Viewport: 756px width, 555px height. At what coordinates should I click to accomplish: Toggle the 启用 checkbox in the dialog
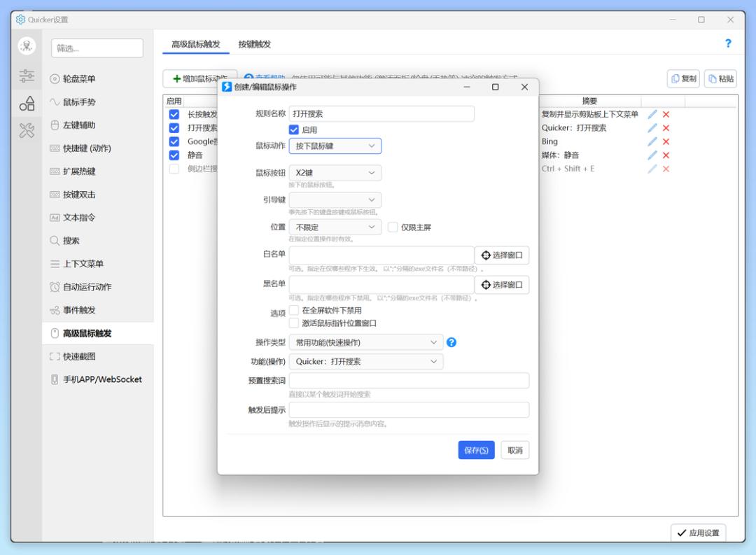(x=293, y=129)
